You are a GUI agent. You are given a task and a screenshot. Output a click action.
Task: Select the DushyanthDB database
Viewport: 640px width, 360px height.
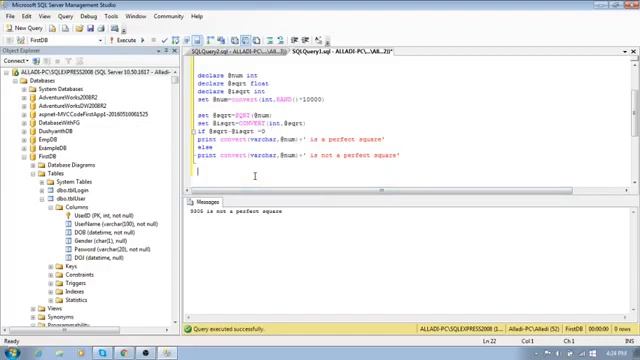[56, 131]
